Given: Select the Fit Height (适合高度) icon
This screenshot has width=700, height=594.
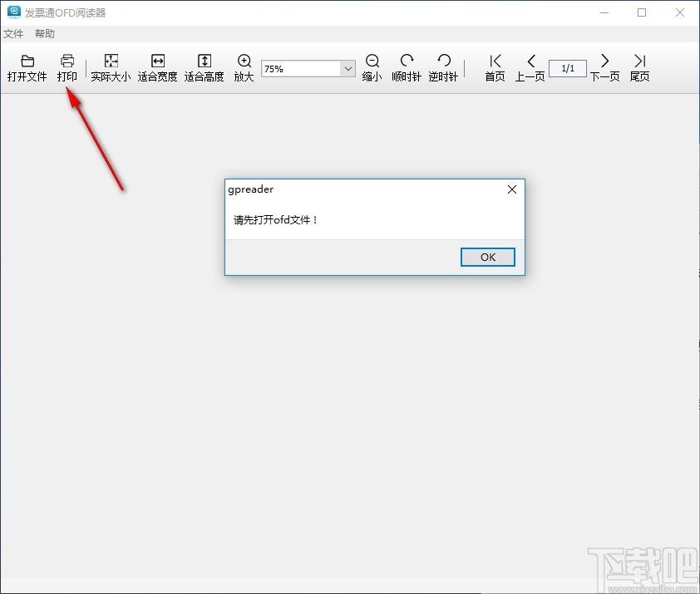Looking at the screenshot, I should tap(204, 61).
